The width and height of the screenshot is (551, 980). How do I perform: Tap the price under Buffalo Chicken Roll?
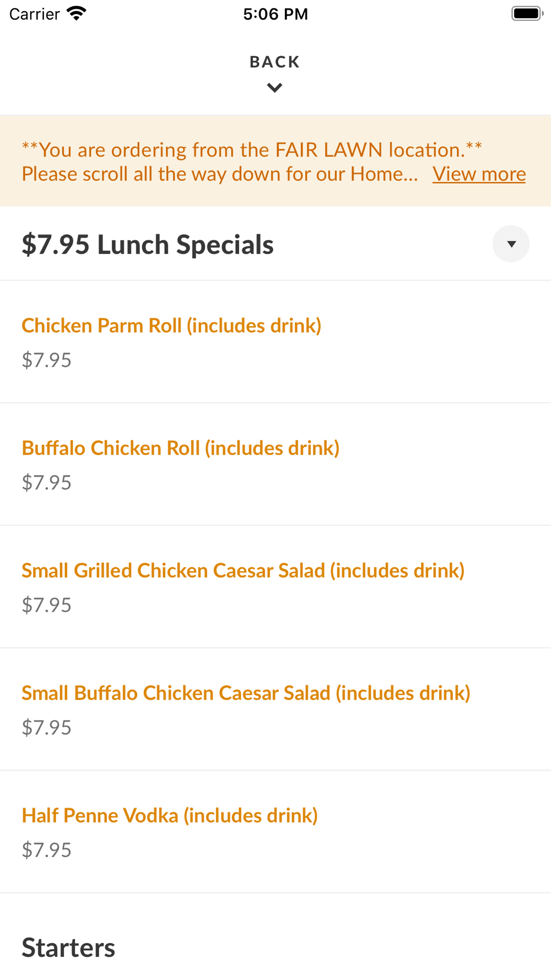[x=47, y=483]
